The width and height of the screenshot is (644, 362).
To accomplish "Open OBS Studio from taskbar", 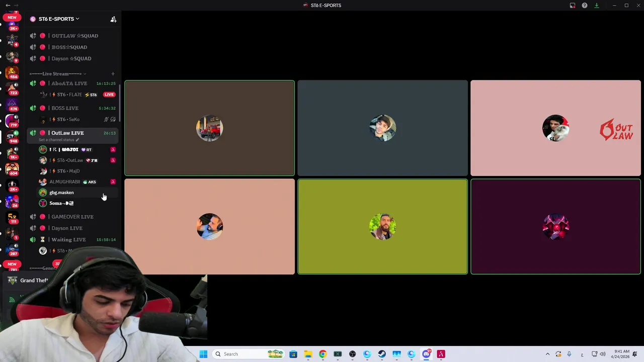I will point(352,354).
